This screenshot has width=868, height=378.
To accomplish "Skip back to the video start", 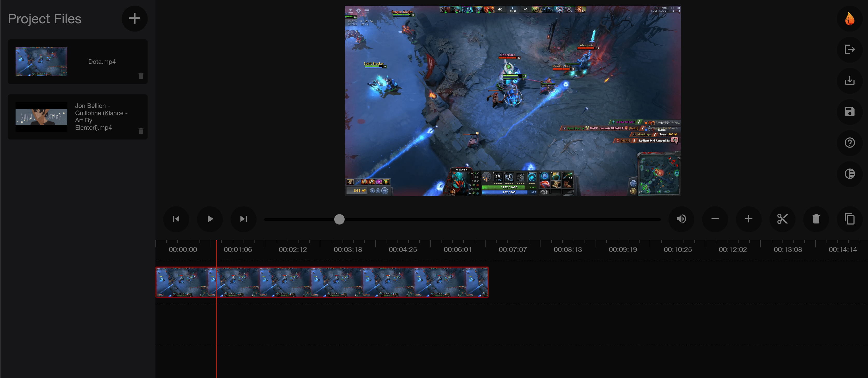I will click(x=176, y=219).
